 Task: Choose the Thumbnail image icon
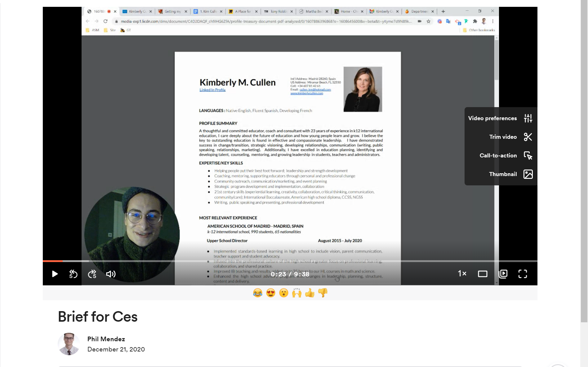[528, 174]
